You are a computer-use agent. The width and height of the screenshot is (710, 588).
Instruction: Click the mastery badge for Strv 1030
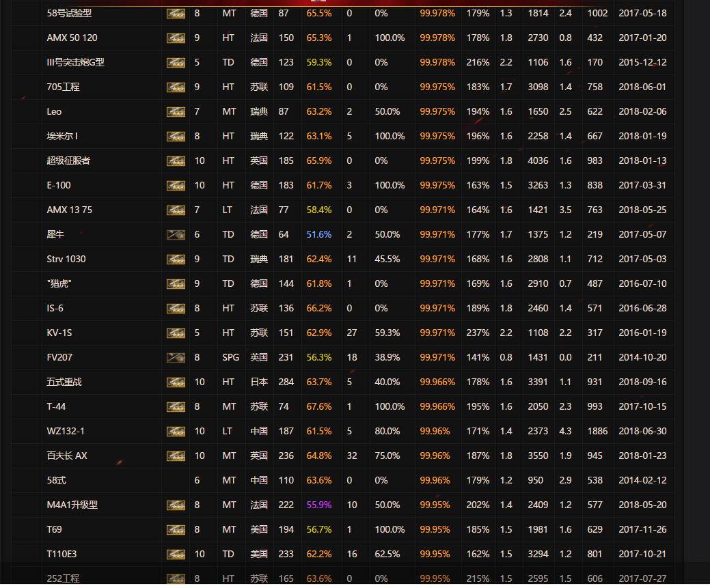(176, 260)
